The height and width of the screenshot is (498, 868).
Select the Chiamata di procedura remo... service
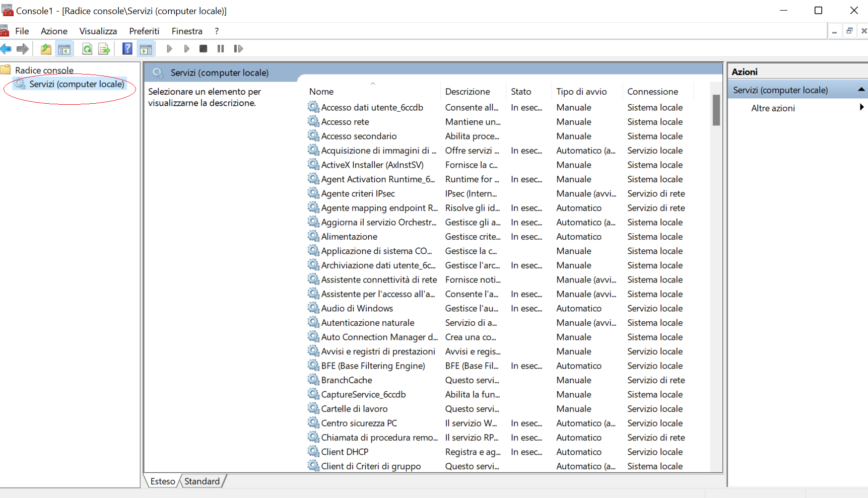[x=380, y=437]
